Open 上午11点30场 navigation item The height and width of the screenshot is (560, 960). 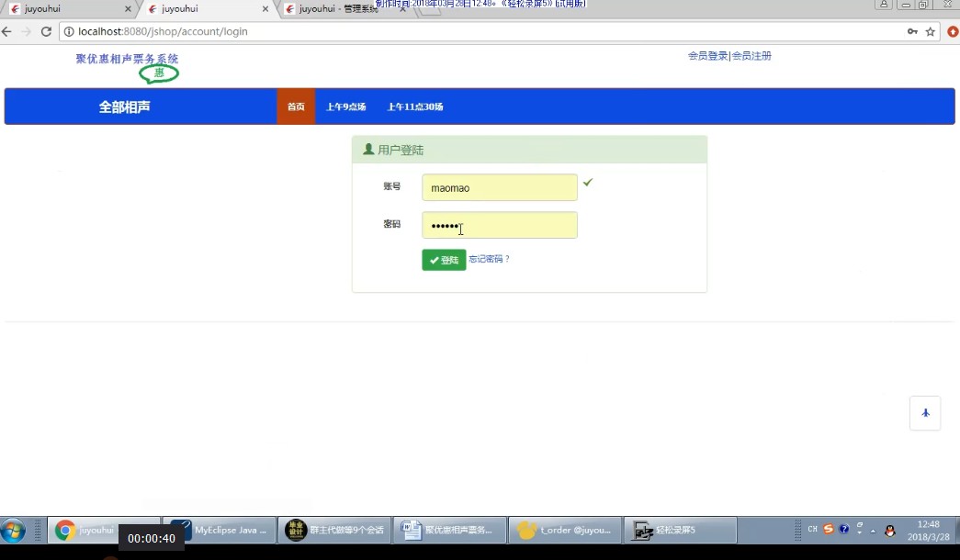tap(415, 106)
